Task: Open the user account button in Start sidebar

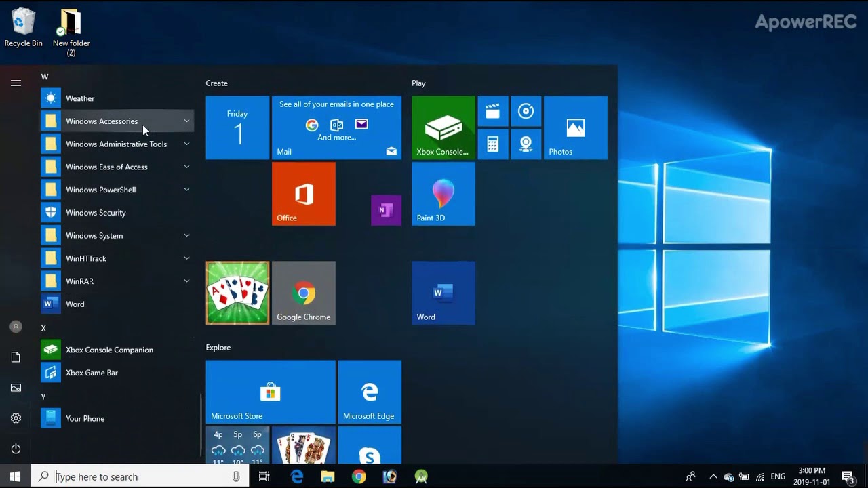Action: coord(16,327)
